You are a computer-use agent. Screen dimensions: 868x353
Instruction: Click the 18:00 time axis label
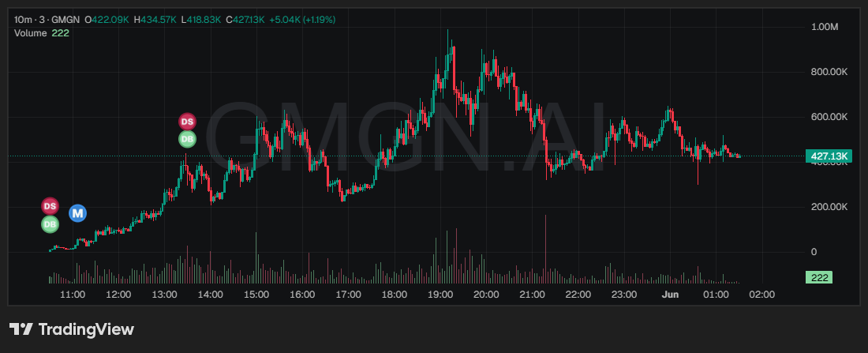[394, 295]
